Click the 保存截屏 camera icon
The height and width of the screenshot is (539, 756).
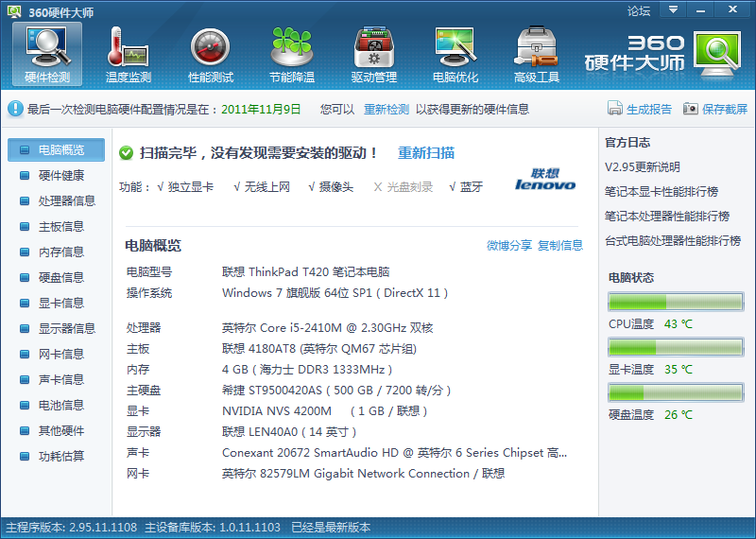tap(691, 109)
